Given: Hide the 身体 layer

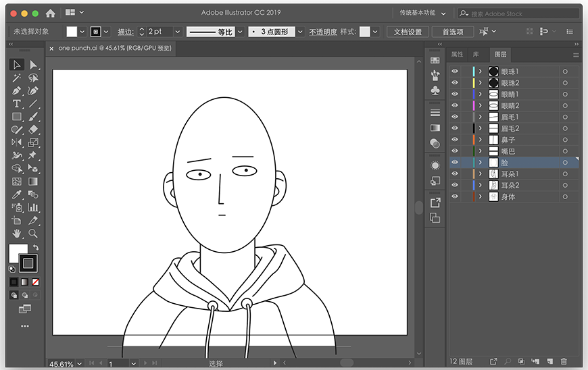Looking at the screenshot, I should click(x=455, y=196).
